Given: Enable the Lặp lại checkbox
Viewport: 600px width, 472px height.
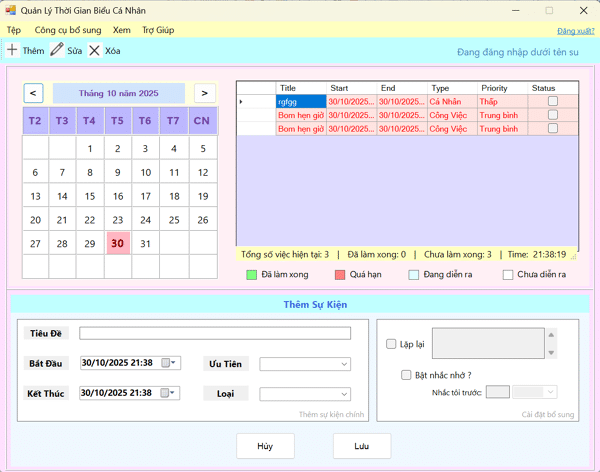Looking at the screenshot, I should [391, 344].
